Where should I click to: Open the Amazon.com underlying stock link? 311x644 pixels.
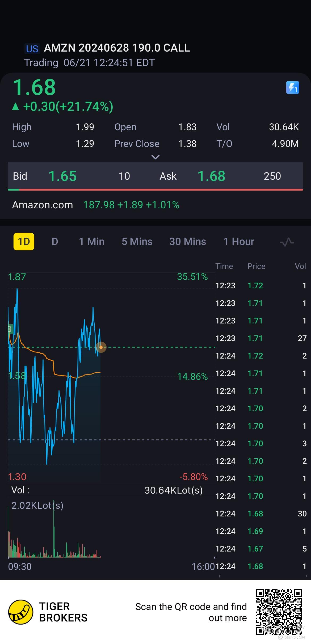[x=43, y=205]
